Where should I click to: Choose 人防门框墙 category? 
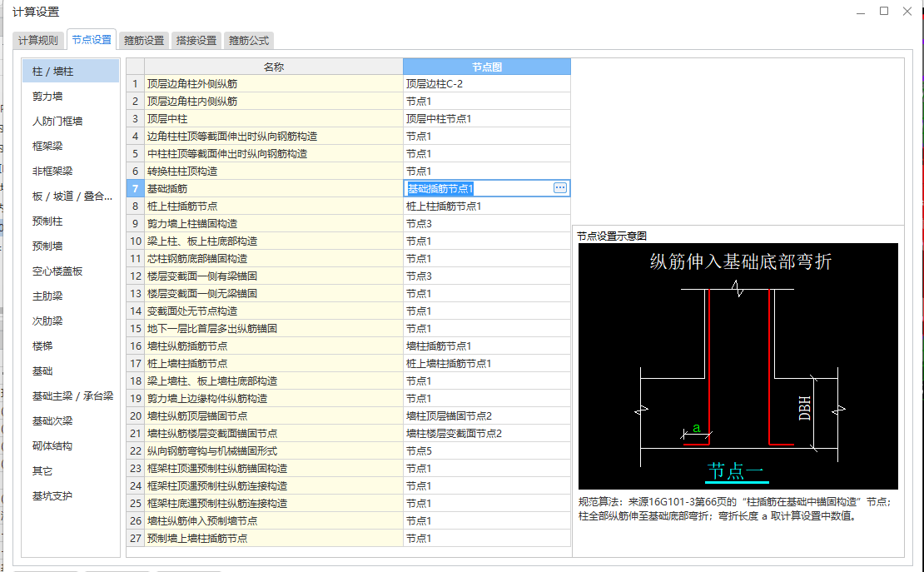(x=71, y=121)
